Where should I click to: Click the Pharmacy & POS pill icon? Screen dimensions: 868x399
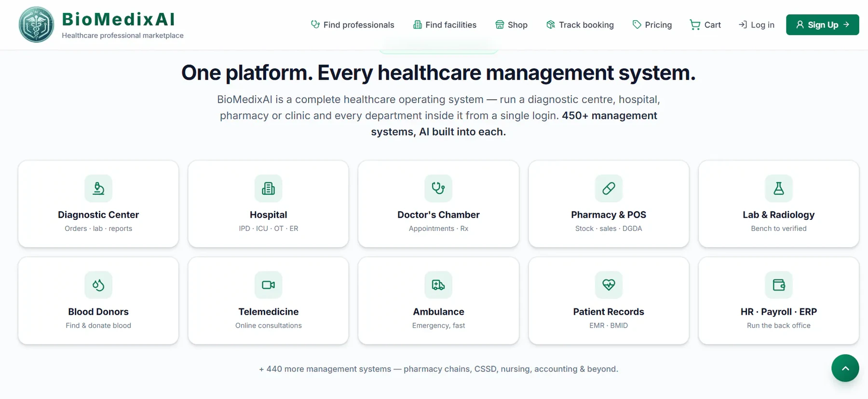[609, 188]
